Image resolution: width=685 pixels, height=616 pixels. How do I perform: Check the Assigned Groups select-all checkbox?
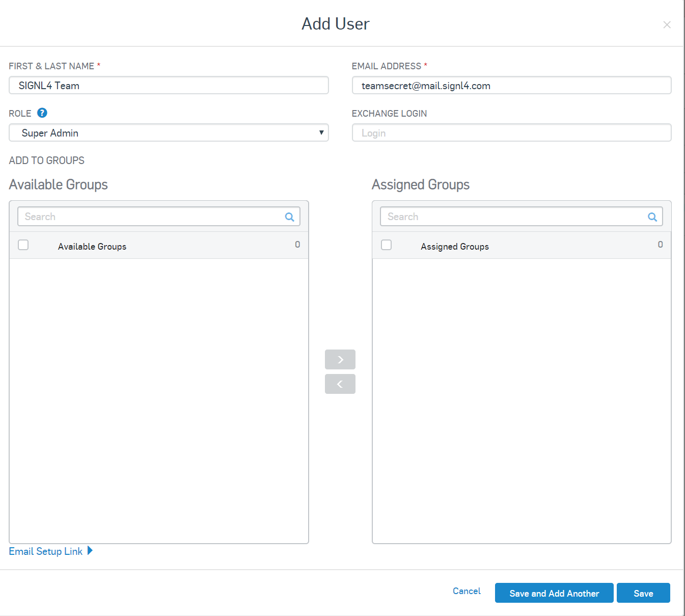click(387, 245)
